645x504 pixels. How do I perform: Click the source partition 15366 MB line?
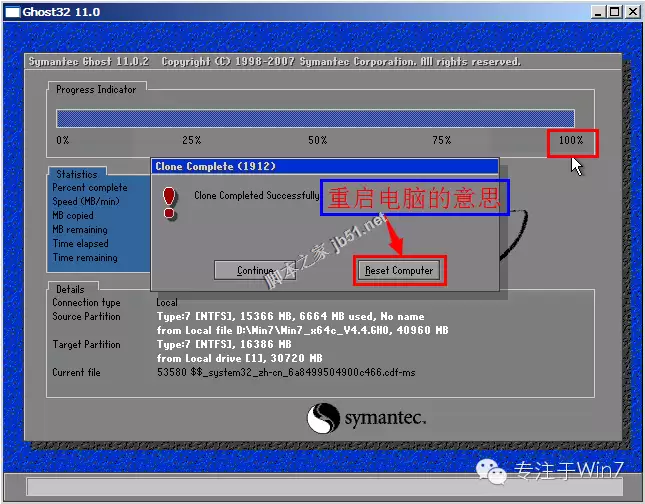click(x=290, y=316)
